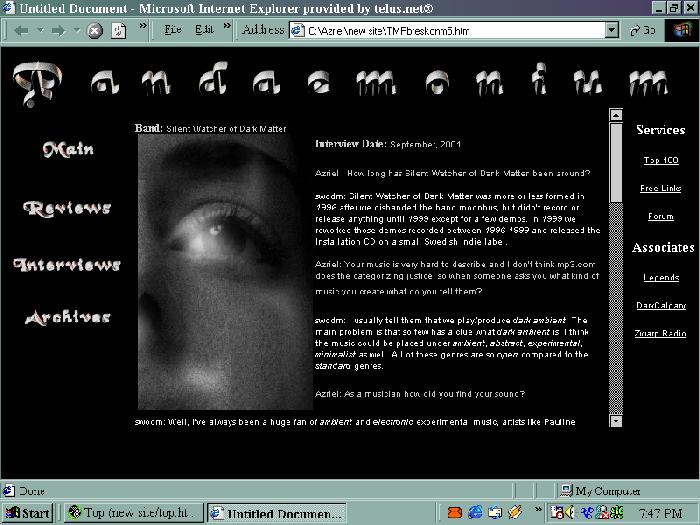Switch to the Top taskbar window button
Image resolution: width=700 pixels, height=525 pixels.
(134, 513)
